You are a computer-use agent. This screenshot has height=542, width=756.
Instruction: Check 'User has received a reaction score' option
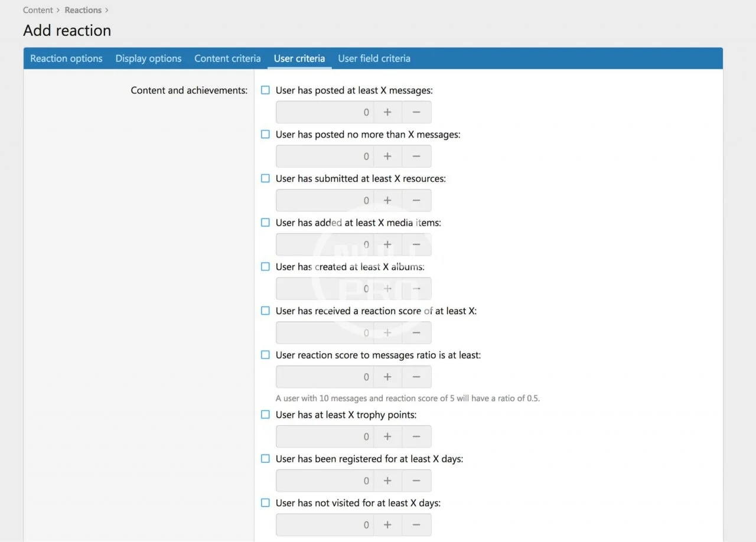pyautogui.click(x=266, y=311)
